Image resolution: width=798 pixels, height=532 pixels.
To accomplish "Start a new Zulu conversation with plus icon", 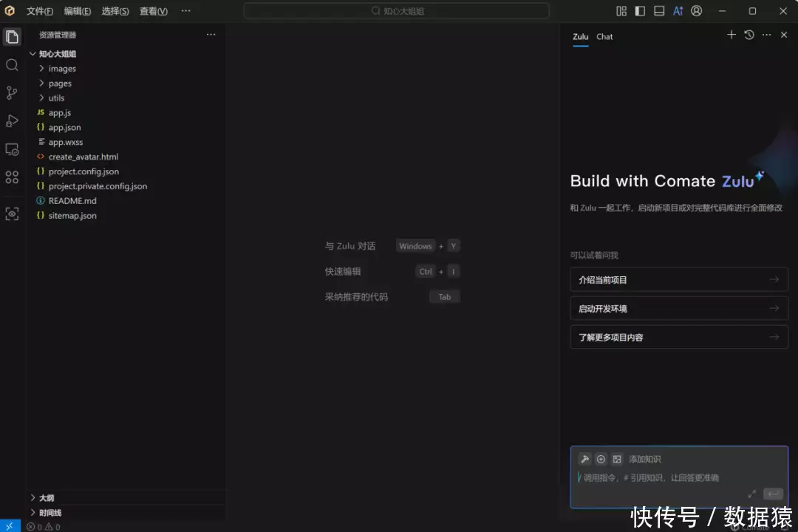I will 731,35.
